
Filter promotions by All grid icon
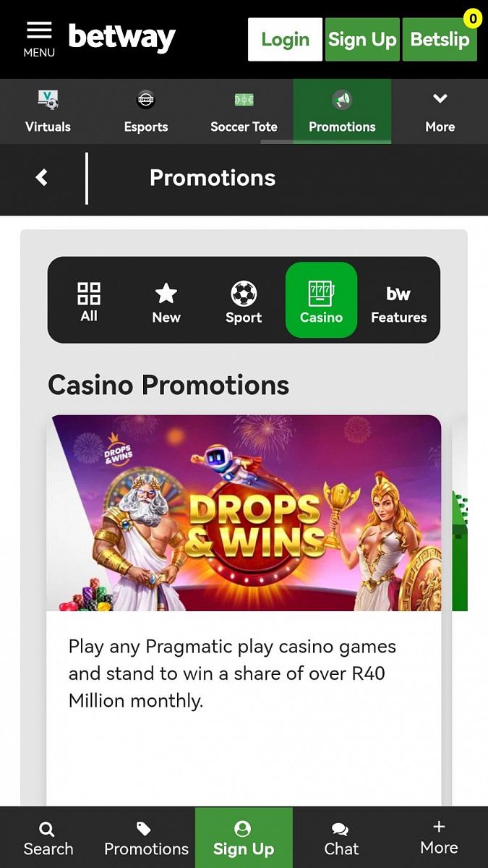(x=89, y=301)
